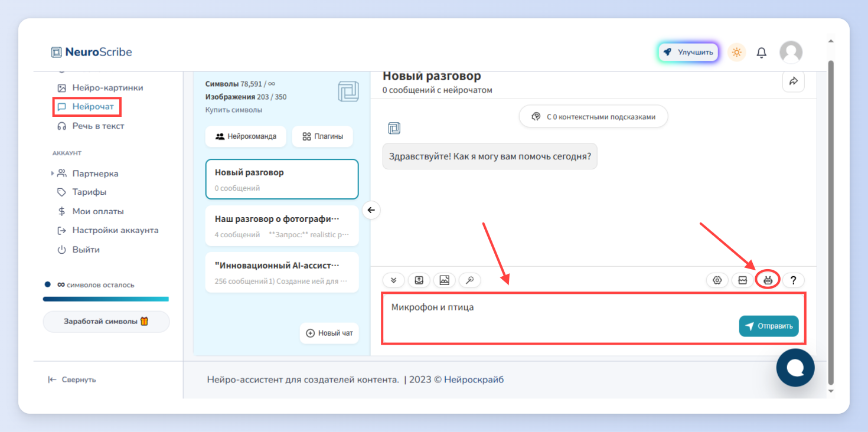Click the Новый разговор heading
The width and height of the screenshot is (868, 432).
click(x=432, y=76)
